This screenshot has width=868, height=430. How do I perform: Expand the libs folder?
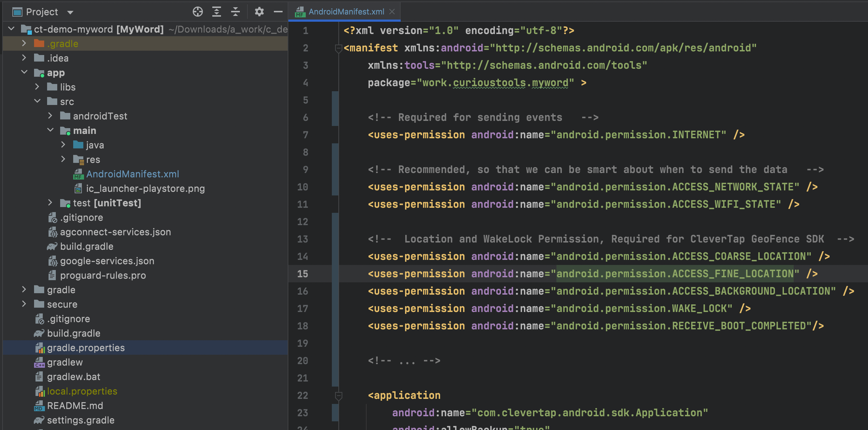click(37, 87)
